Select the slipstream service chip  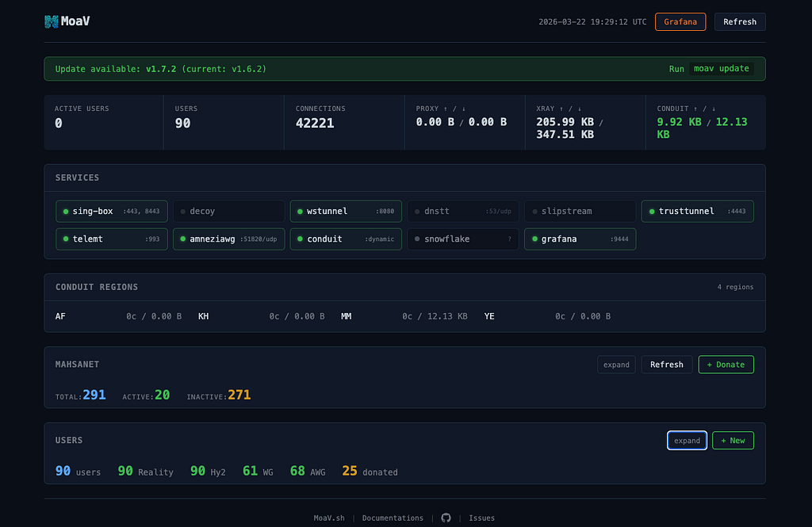[580, 212]
